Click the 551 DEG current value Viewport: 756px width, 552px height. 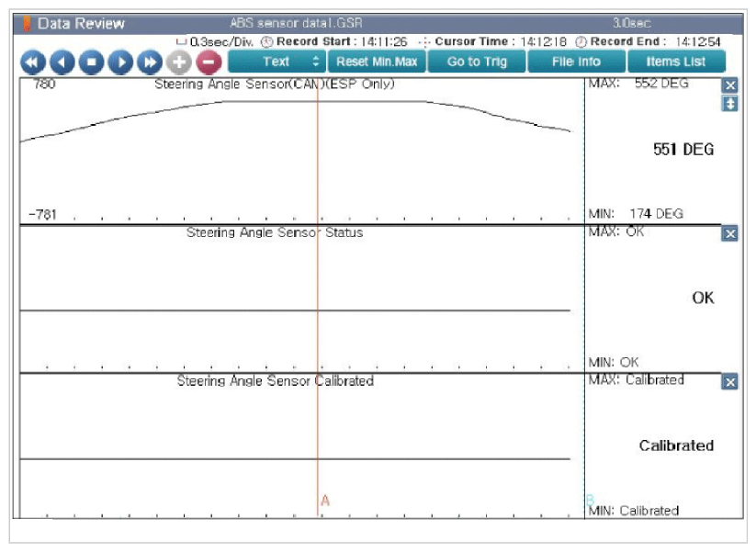[x=683, y=150]
